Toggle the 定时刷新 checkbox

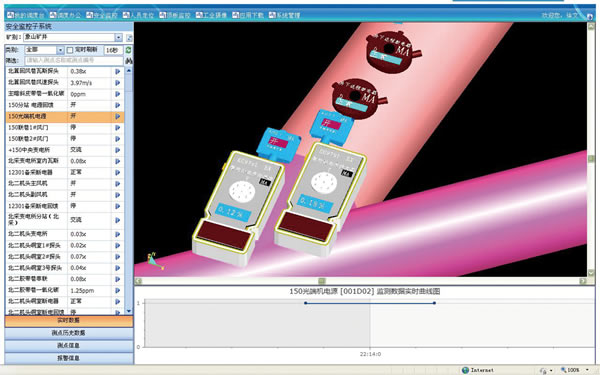tap(70, 50)
